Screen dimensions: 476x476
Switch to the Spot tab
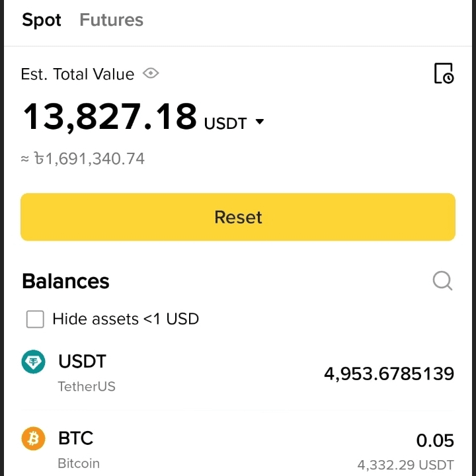pyautogui.click(x=42, y=20)
